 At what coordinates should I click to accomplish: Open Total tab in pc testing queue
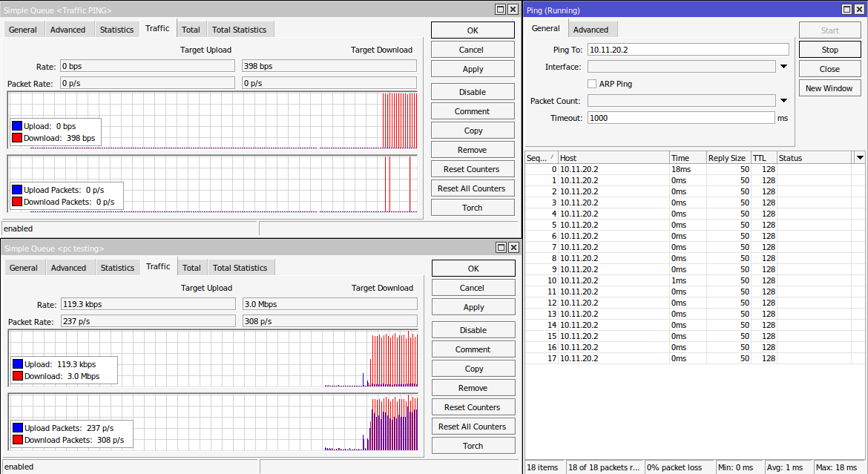pyautogui.click(x=191, y=268)
